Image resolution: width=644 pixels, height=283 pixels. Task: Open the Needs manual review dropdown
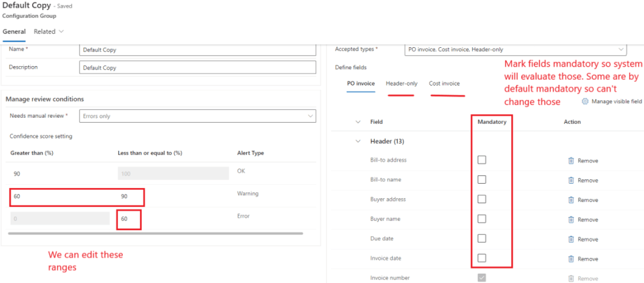198,116
